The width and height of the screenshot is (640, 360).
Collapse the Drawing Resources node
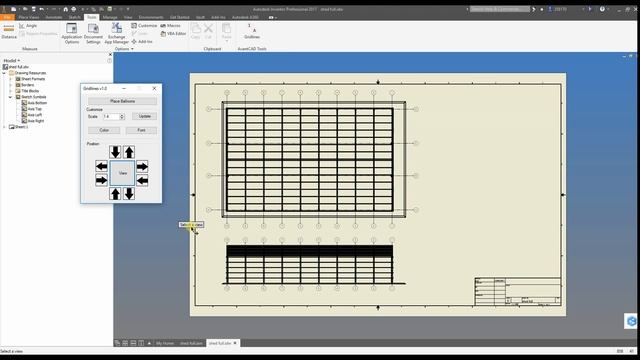pos(4,73)
